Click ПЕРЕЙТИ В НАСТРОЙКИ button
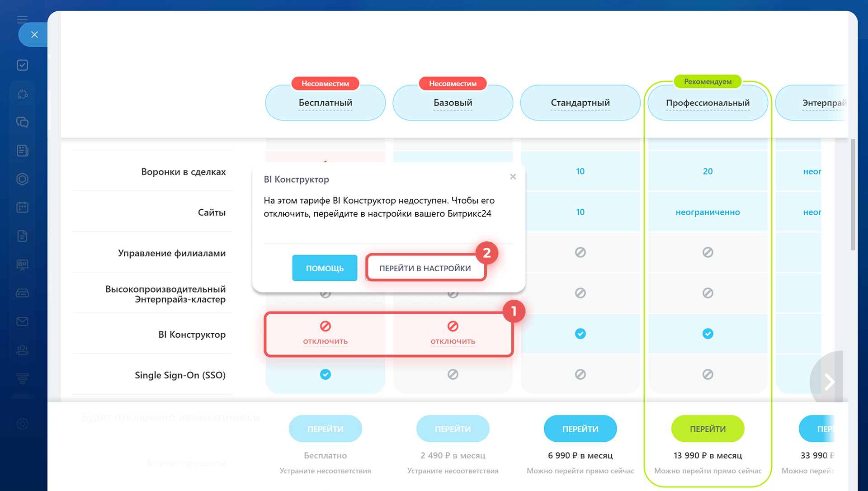 click(x=425, y=268)
